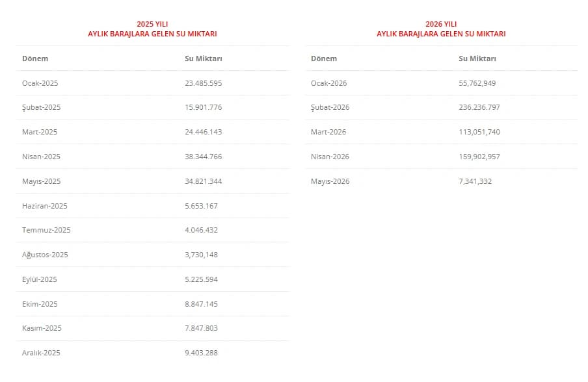Click the Ocak-2025 row label

point(40,83)
